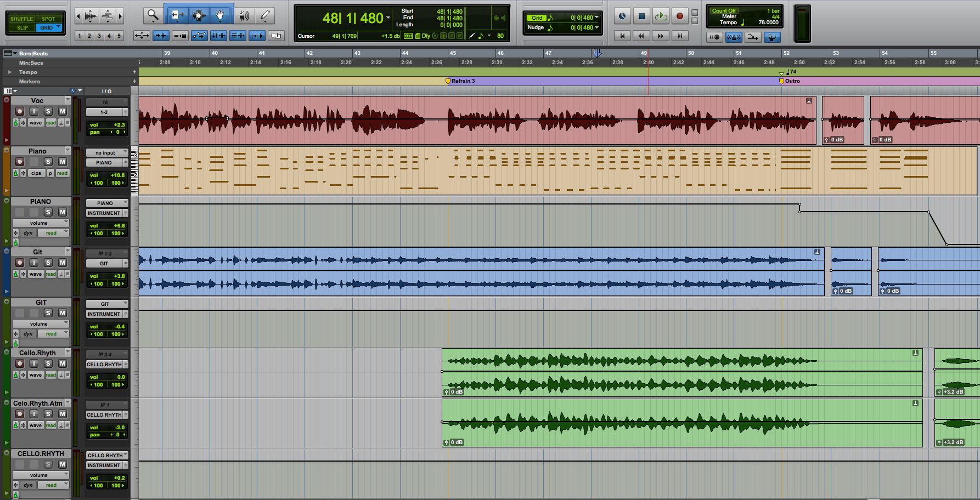Image resolution: width=980 pixels, height=500 pixels.
Task: Click Go to End transport button
Action: pyautogui.click(x=680, y=36)
